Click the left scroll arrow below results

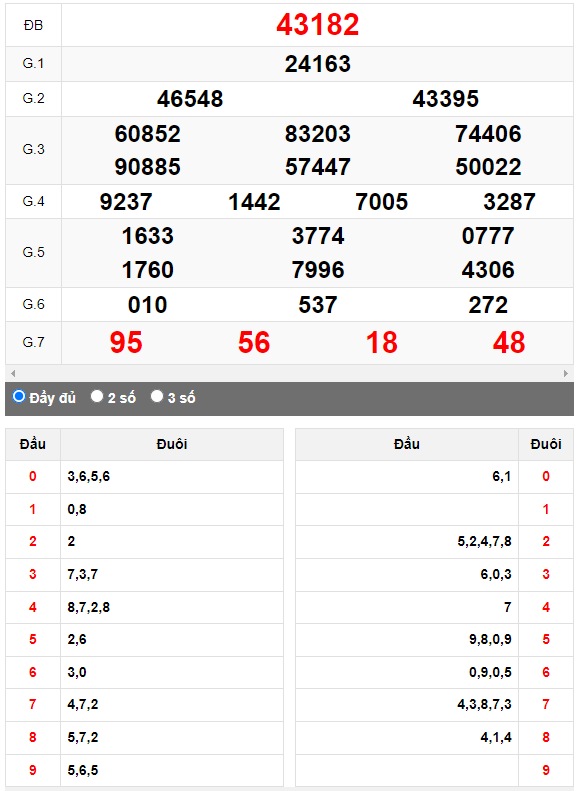13,373
